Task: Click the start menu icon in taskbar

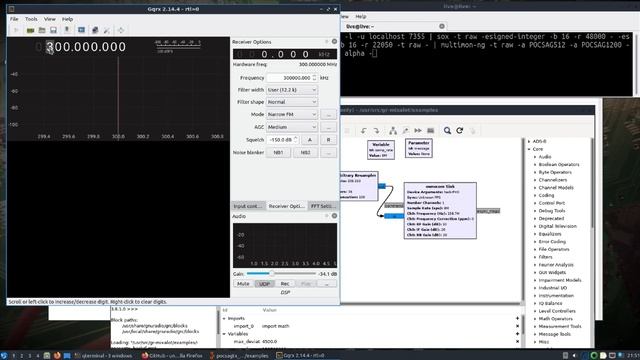Action: [4, 356]
